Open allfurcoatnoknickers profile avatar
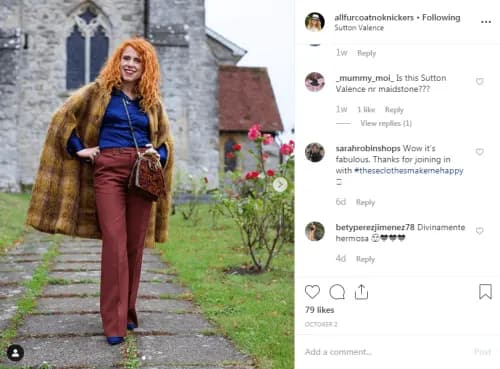 tap(315, 22)
